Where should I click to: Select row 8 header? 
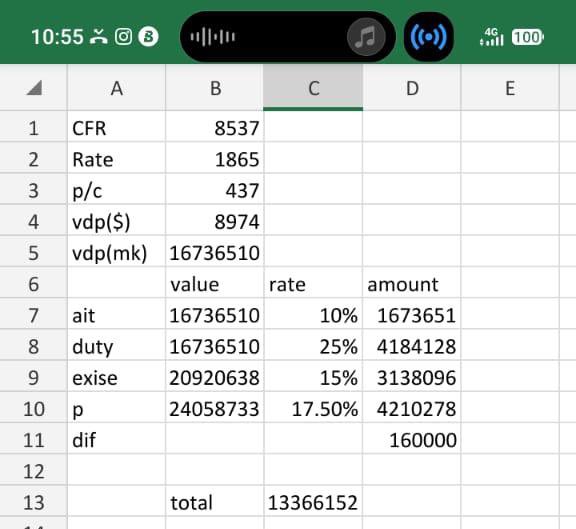coord(33,346)
